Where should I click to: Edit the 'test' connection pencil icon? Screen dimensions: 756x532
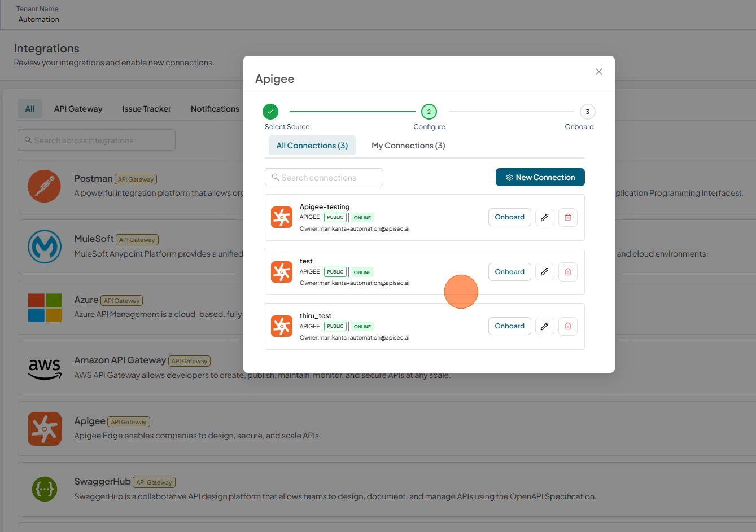[545, 272]
